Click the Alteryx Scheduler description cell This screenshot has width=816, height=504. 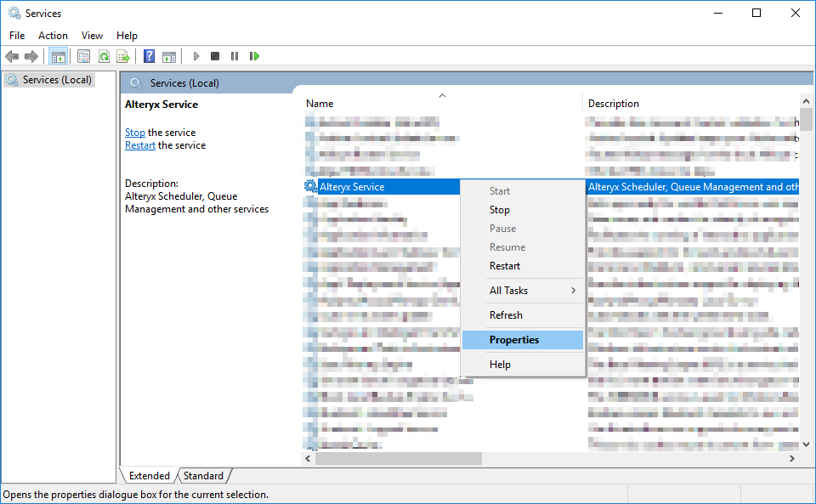tap(694, 187)
